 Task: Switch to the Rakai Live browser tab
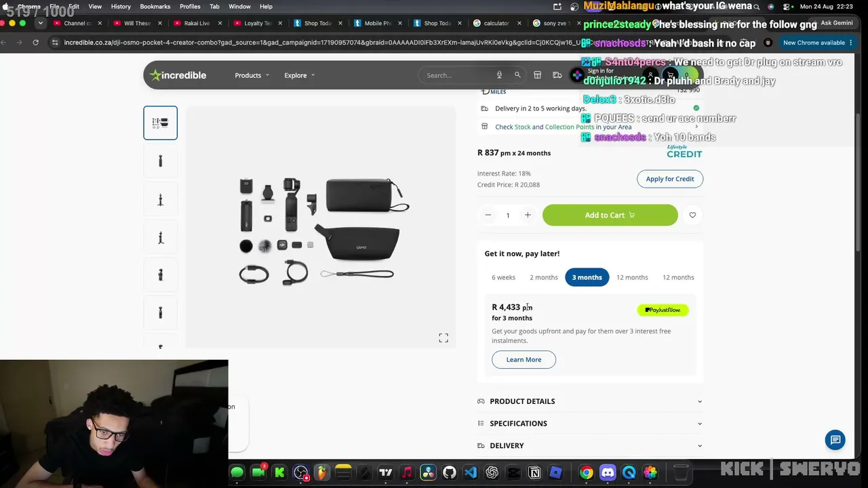tap(197, 23)
